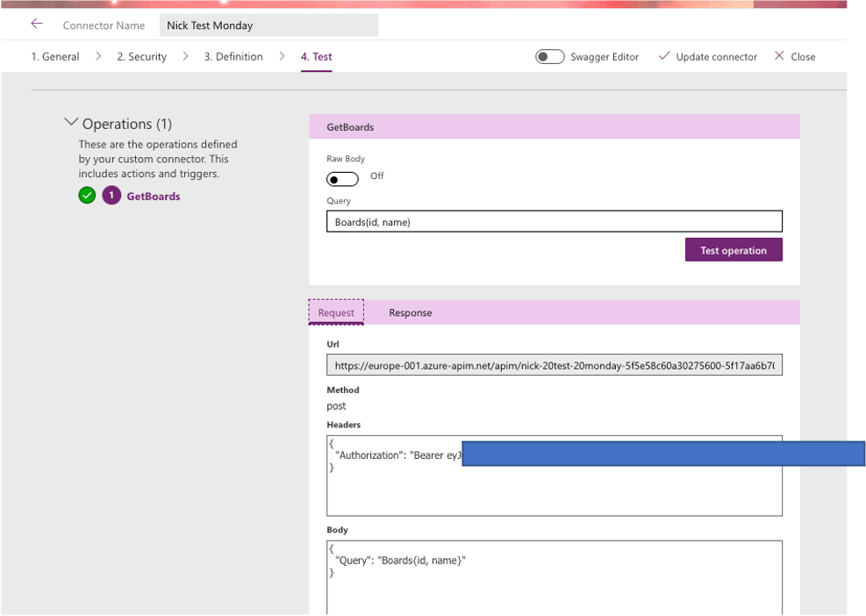Click chevron between General and Security
866x616 pixels.
pyautogui.click(x=98, y=56)
